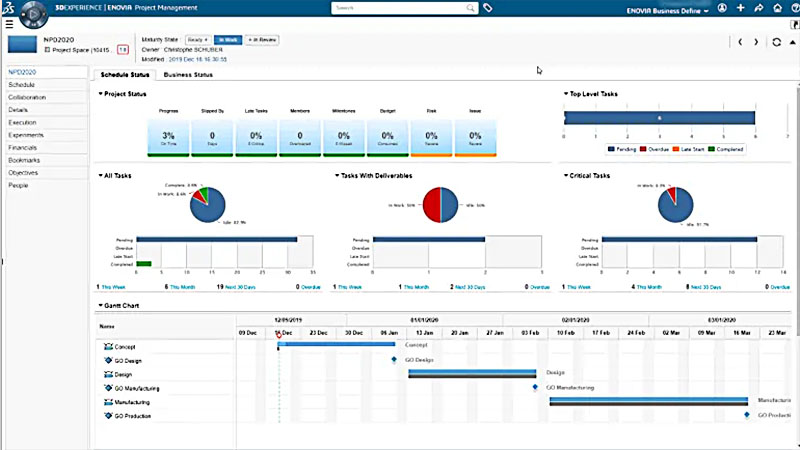Click the share arrow icon

(x=759, y=8)
